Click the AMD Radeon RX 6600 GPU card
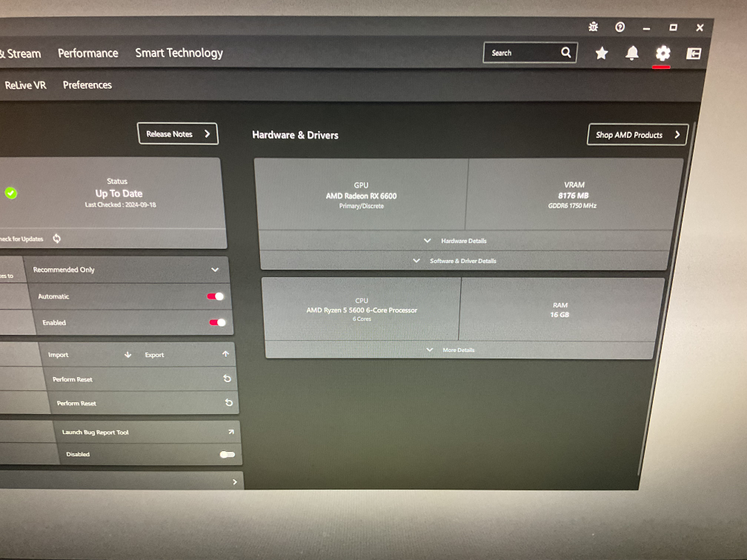Image resolution: width=747 pixels, height=560 pixels. [361, 196]
